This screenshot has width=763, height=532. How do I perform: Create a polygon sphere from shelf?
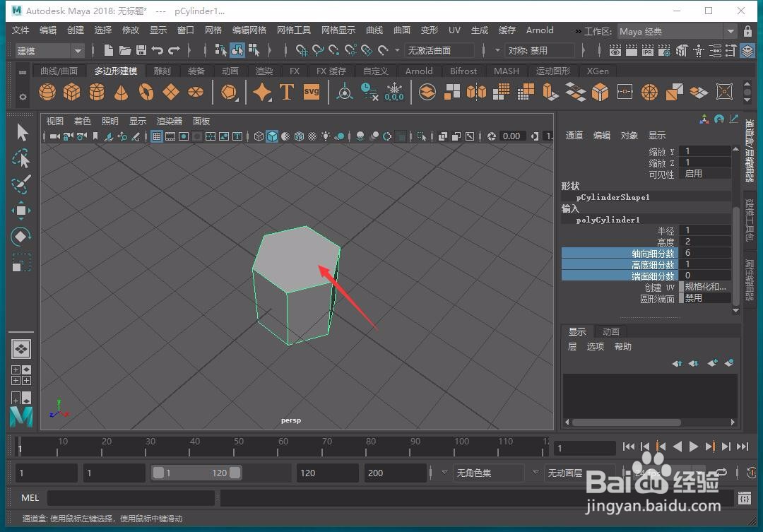coord(47,92)
